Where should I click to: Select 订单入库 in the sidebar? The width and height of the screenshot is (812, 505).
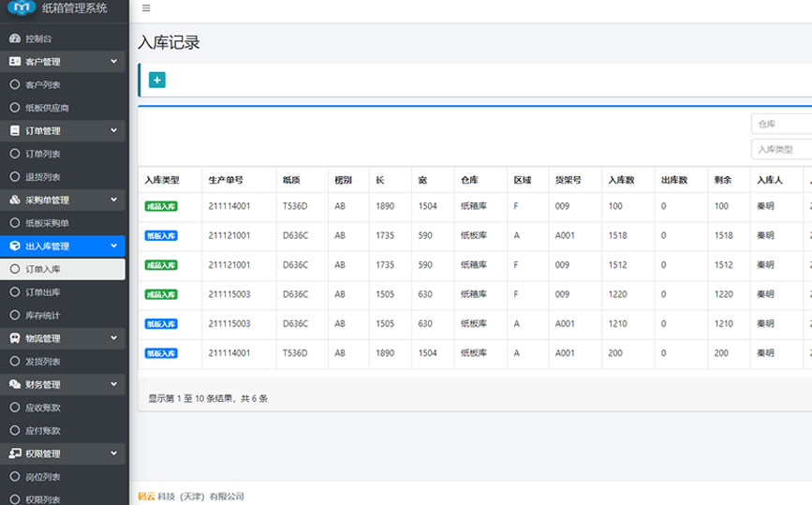[63, 269]
